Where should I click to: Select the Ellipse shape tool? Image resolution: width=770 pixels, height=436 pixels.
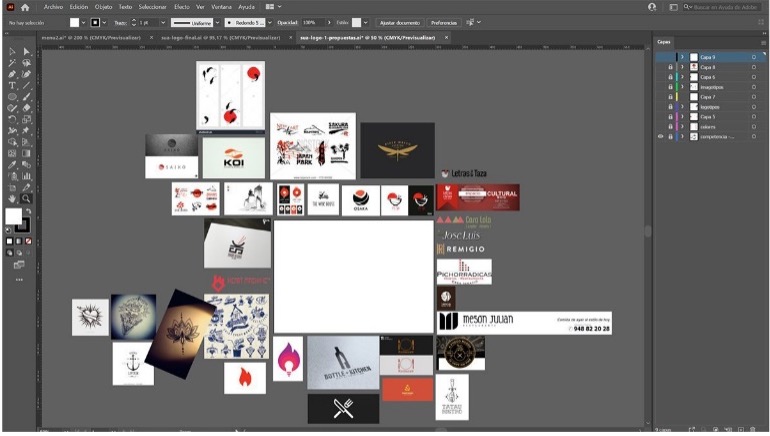point(13,97)
